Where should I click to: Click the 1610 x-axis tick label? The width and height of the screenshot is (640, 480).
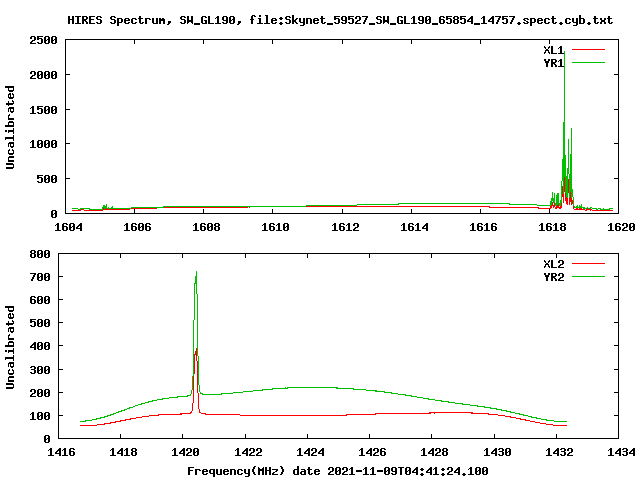(275, 227)
